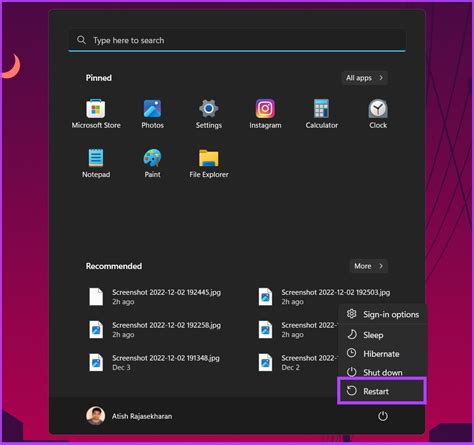Expand the All apps list
This screenshot has height=445, width=474.
pos(364,78)
